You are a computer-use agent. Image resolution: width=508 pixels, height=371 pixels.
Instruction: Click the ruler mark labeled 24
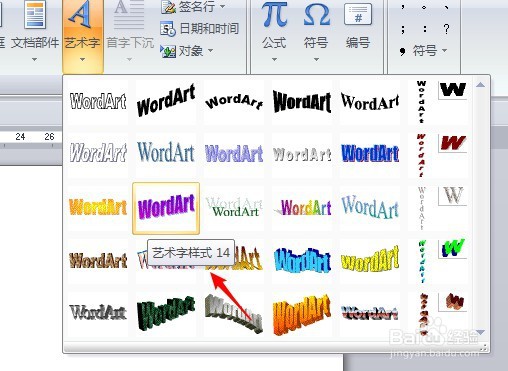pyautogui.click(x=20, y=137)
